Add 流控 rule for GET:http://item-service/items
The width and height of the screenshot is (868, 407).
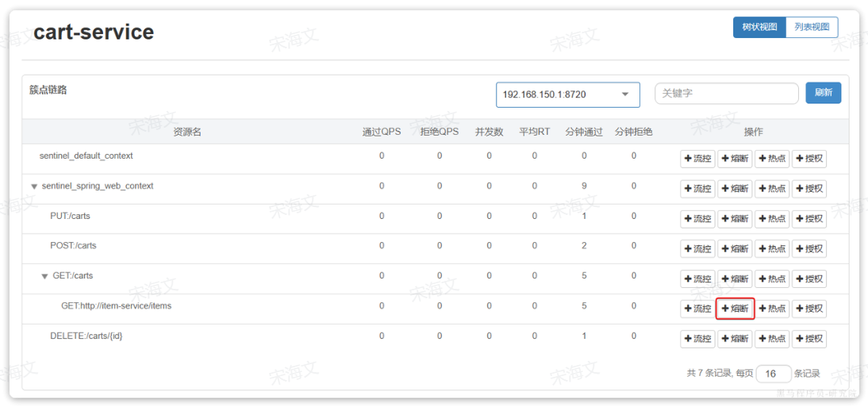(697, 309)
